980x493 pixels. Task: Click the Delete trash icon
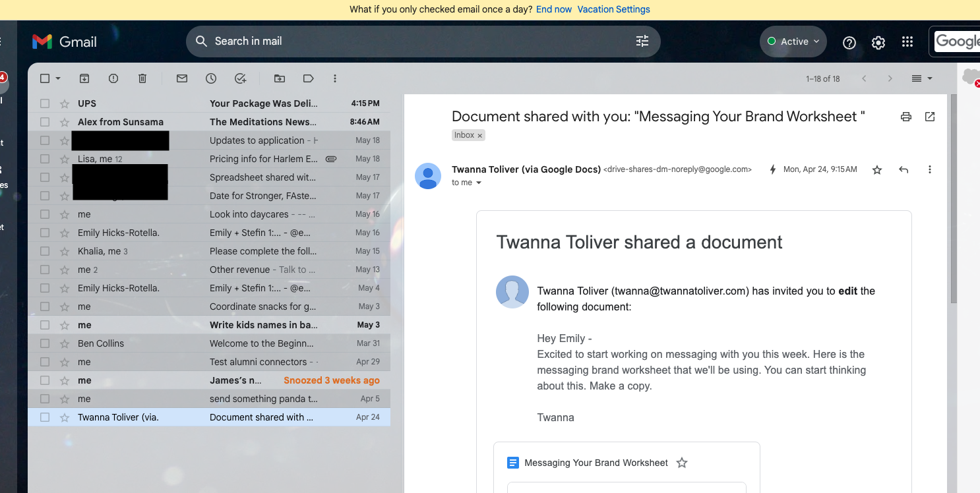142,78
